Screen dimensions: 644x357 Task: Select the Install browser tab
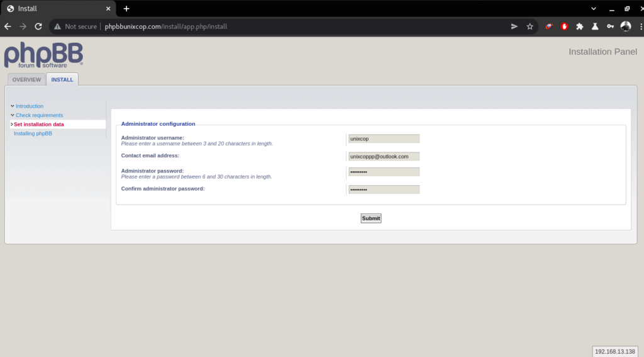[x=58, y=9]
